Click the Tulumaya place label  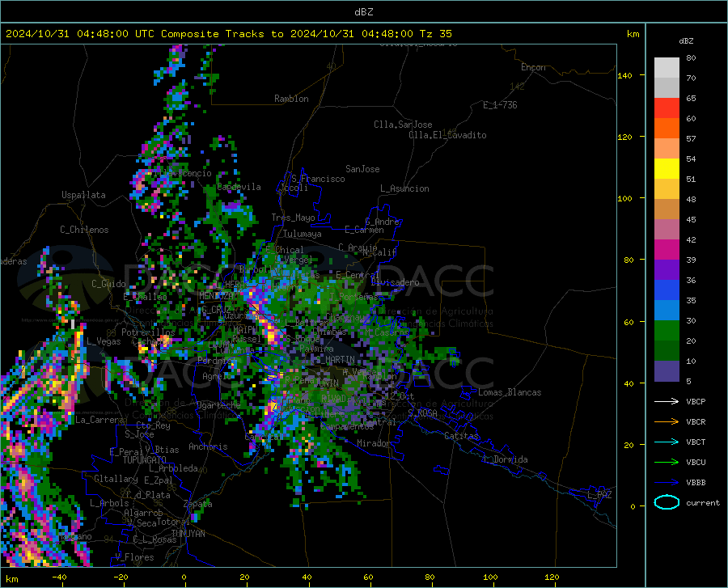point(303,234)
